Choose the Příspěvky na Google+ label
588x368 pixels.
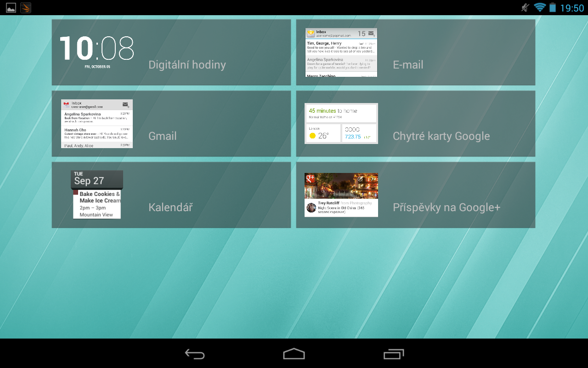click(447, 207)
